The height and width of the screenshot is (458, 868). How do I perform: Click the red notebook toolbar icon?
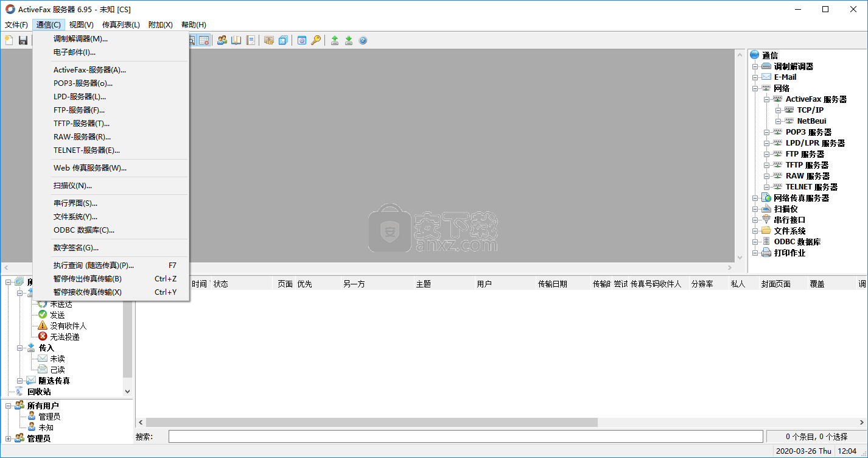(x=250, y=40)
